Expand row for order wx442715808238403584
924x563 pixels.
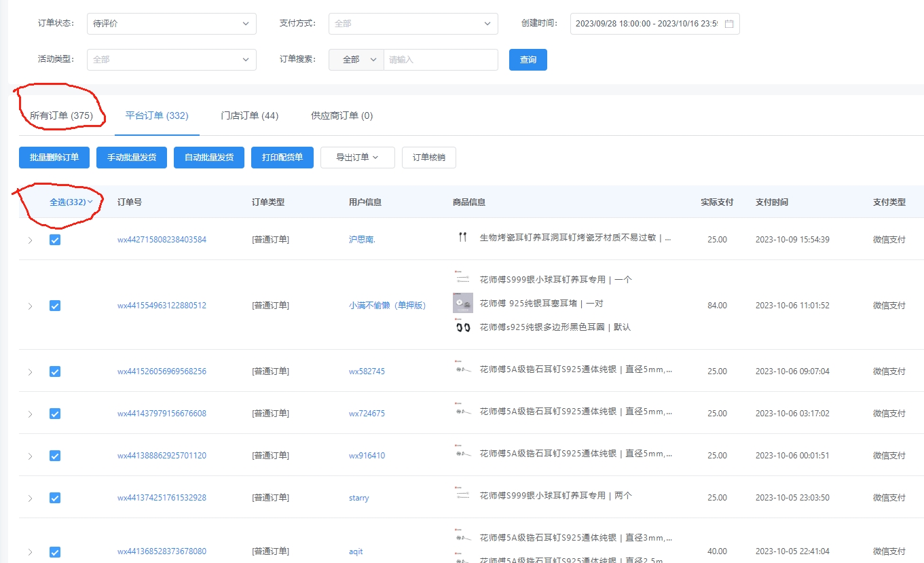(30, 240)
